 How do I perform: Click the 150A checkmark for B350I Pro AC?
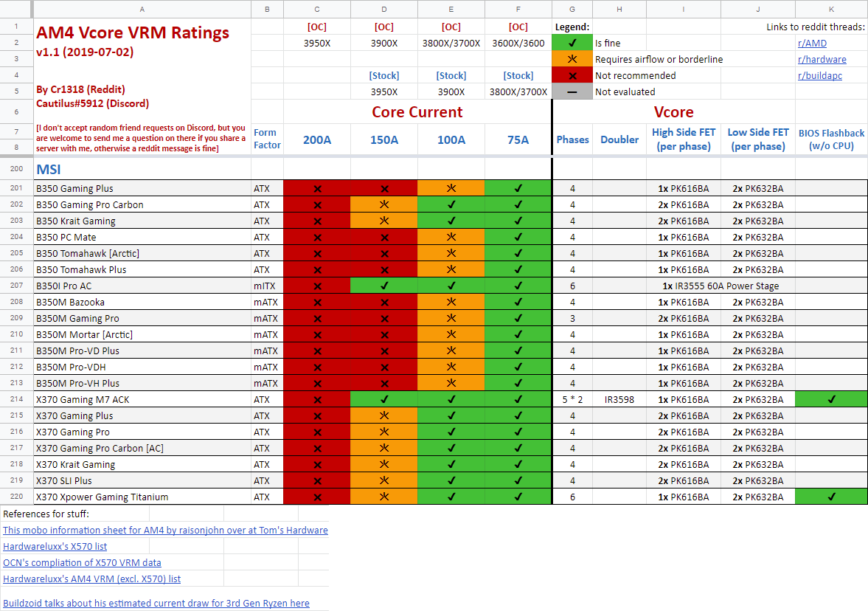coord(384,286)
